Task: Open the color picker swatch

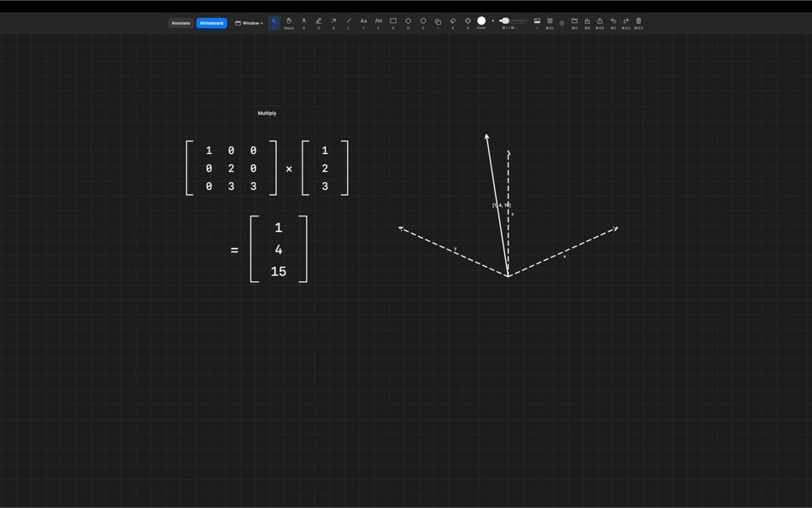Action: tap(481, 21)
